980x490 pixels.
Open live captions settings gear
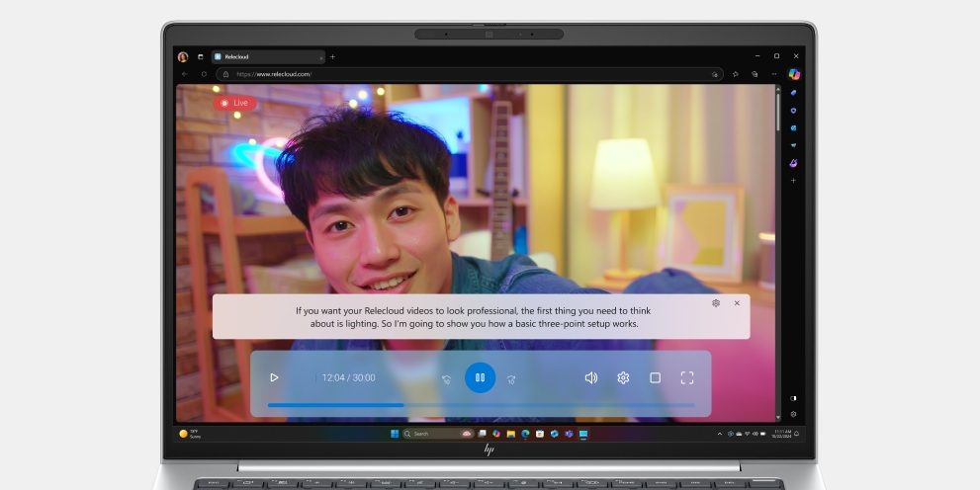(716, 303)
